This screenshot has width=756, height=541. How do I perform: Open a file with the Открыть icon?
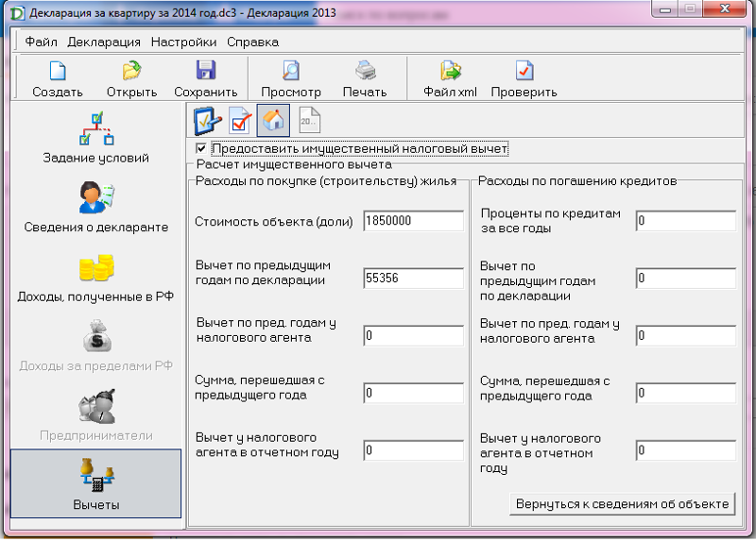[x=131, y=72]
